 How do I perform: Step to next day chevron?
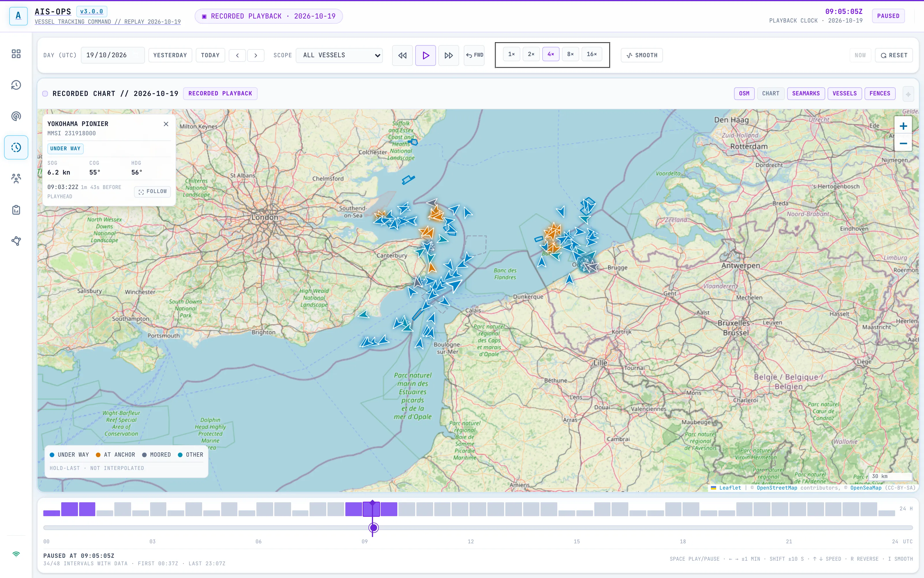256,55
